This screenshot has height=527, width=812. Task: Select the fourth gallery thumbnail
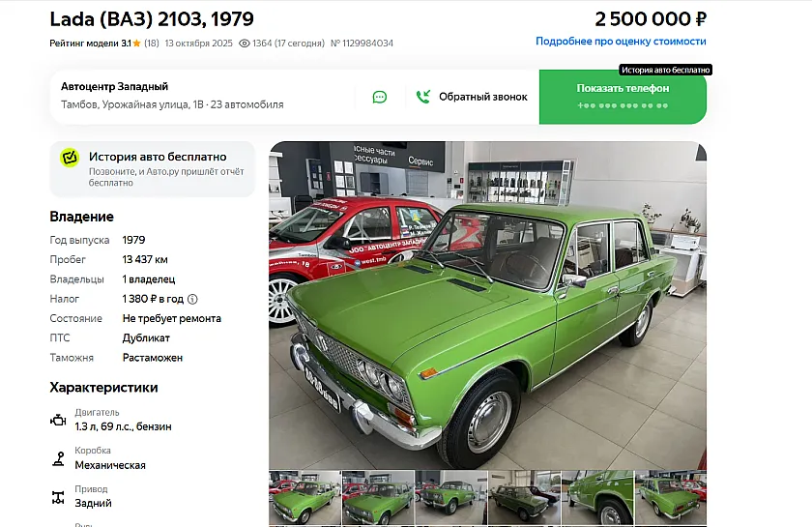525,497
